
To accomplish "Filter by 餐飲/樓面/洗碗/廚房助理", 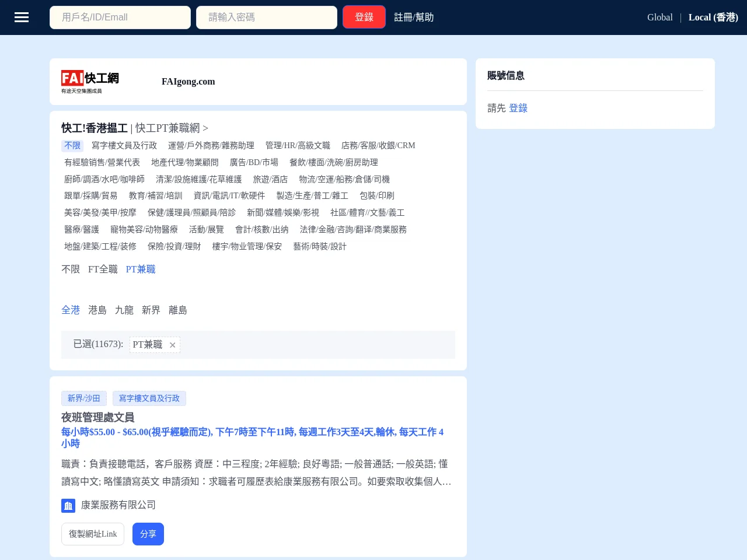I will [334, 163].
